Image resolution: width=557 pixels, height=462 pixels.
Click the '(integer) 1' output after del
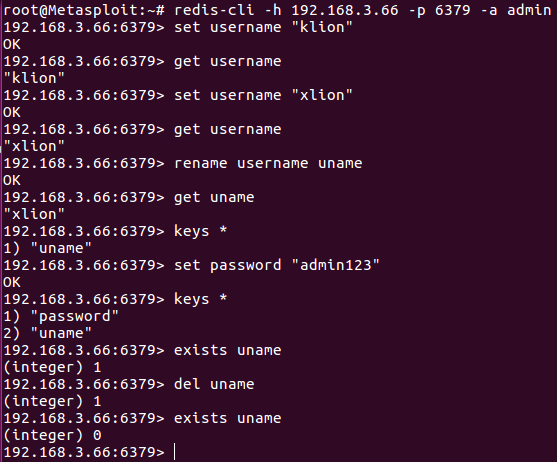pos(52,401)
